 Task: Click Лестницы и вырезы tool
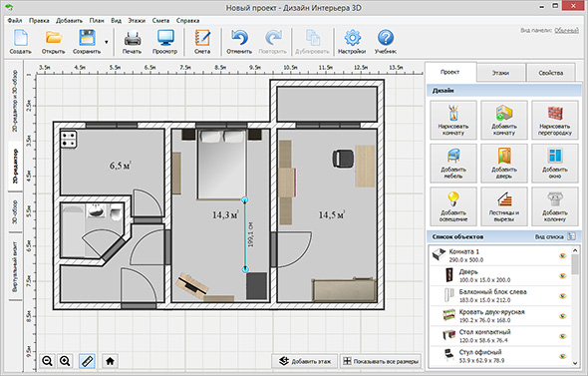504,206
